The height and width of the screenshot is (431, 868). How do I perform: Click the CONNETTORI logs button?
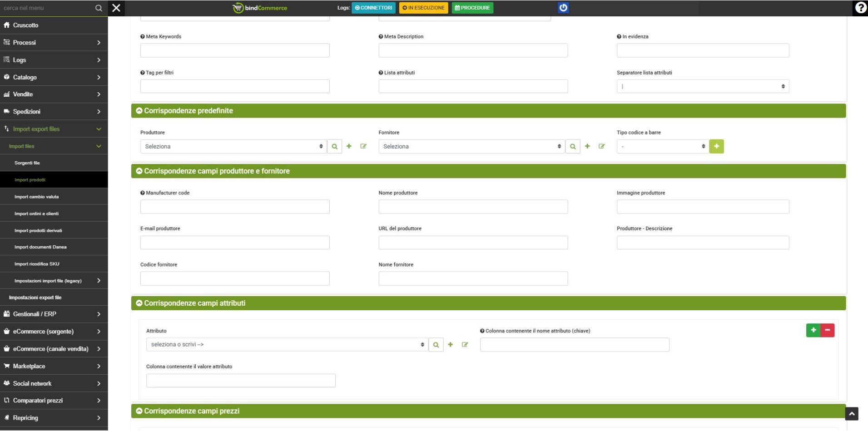click(x=373, y=8)
